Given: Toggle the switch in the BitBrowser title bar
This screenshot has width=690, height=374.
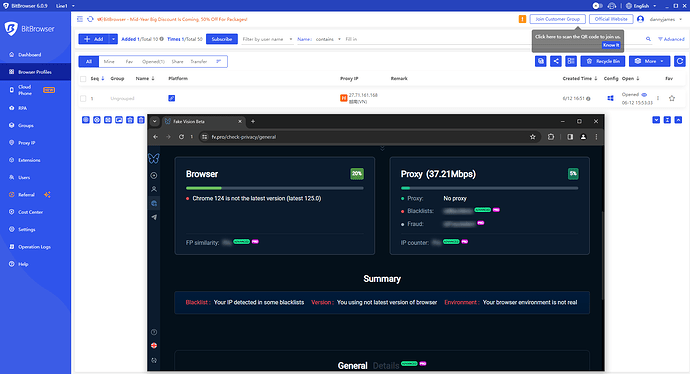Looking at the screenshot, I should click(x=597, y=6).
